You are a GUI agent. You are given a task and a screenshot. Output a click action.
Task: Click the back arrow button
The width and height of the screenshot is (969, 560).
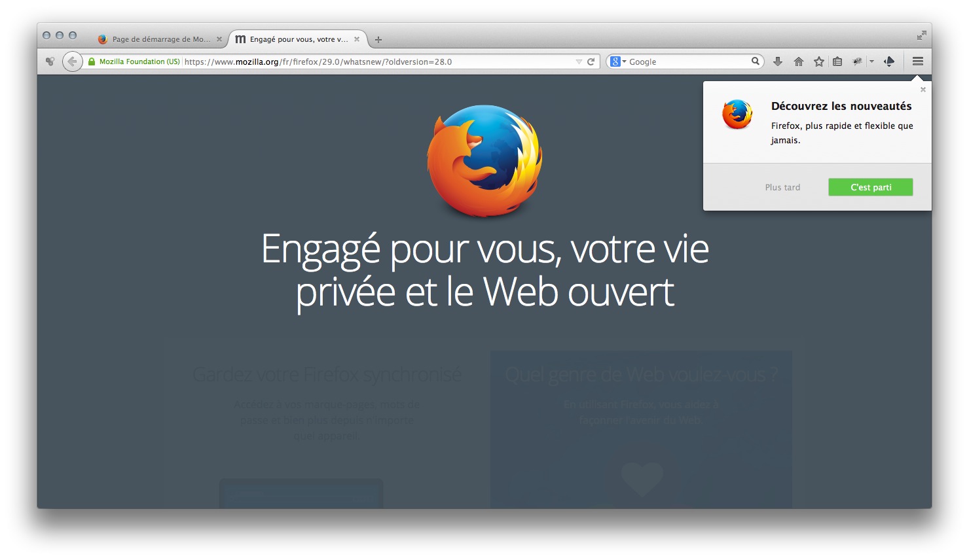click(72, 61)
